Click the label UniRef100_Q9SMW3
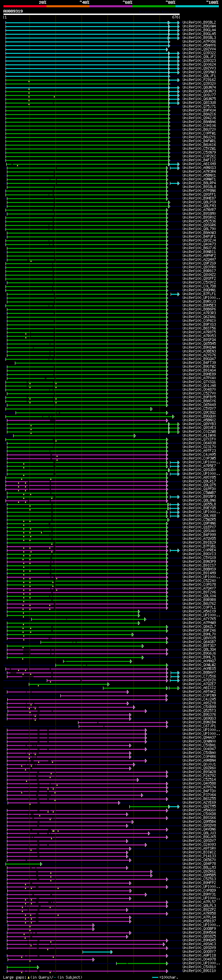222x980 pixels. [x=199, y=72]
